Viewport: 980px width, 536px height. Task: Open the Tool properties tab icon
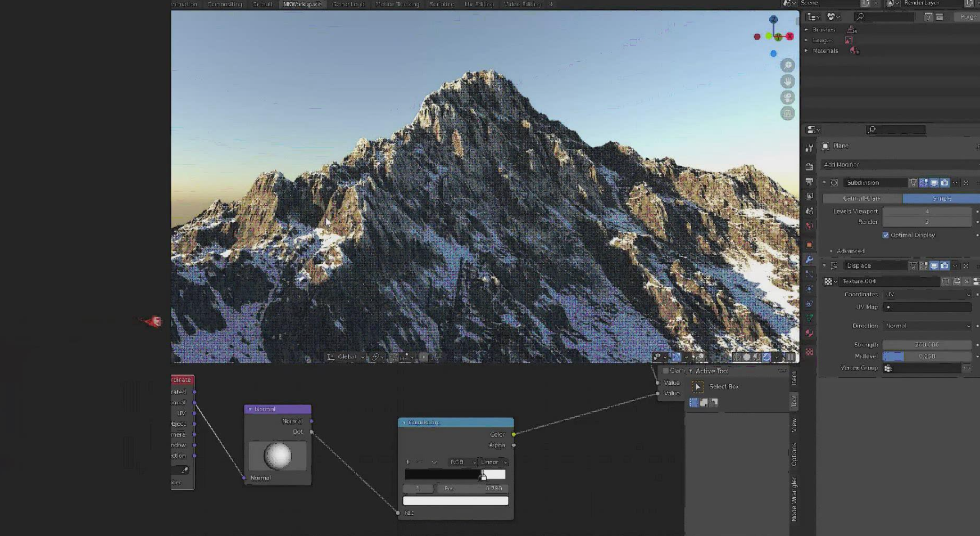point(809,148)
